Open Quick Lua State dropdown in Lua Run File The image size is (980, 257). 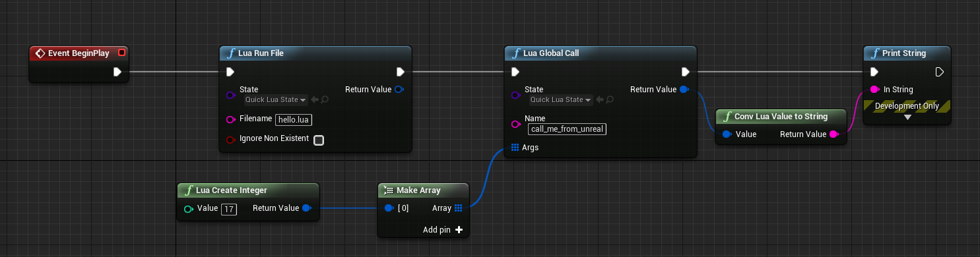(276, 100)
